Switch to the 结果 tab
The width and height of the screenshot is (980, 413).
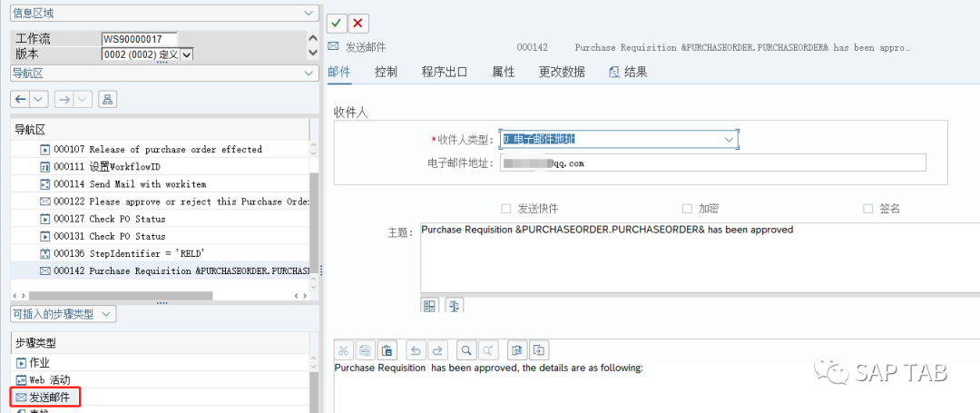point(628,72)
